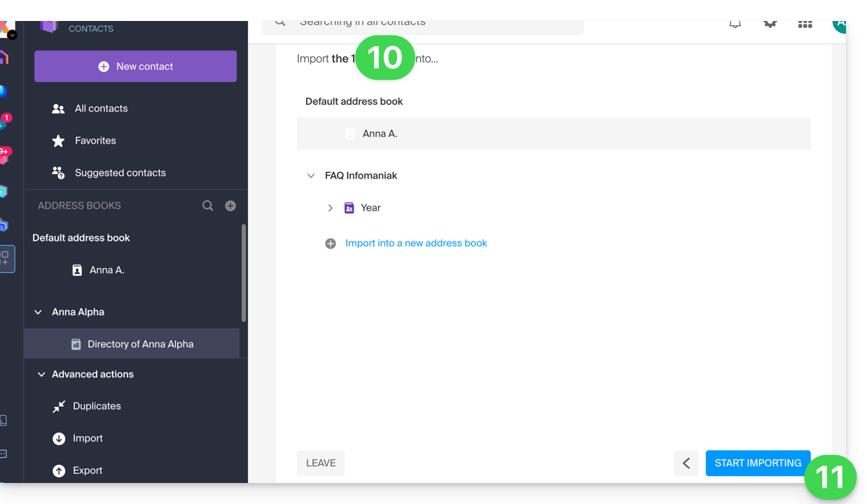
Task: Collapse the Anna Alpha section
Action: 38,312
